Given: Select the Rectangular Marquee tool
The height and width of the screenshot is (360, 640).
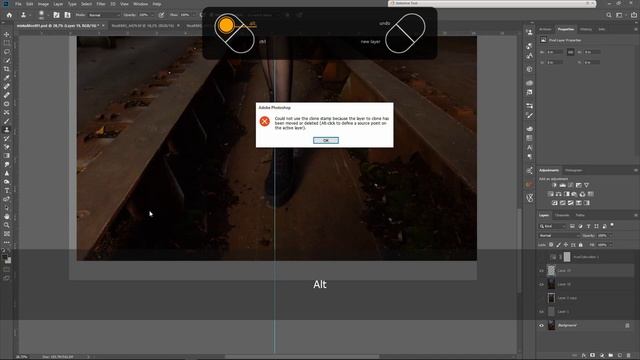Looking at the screenshot, I should pyautogui.click(x=7, y=43).
